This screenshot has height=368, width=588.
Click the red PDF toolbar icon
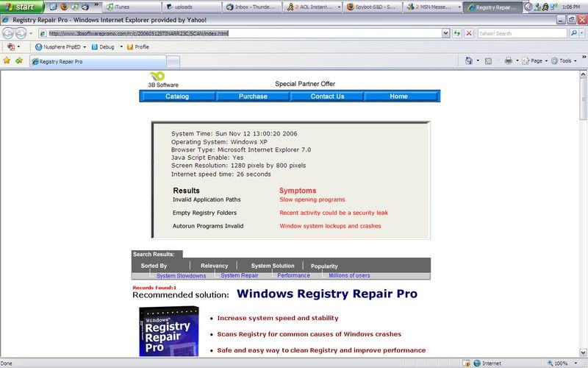[11, 47]
